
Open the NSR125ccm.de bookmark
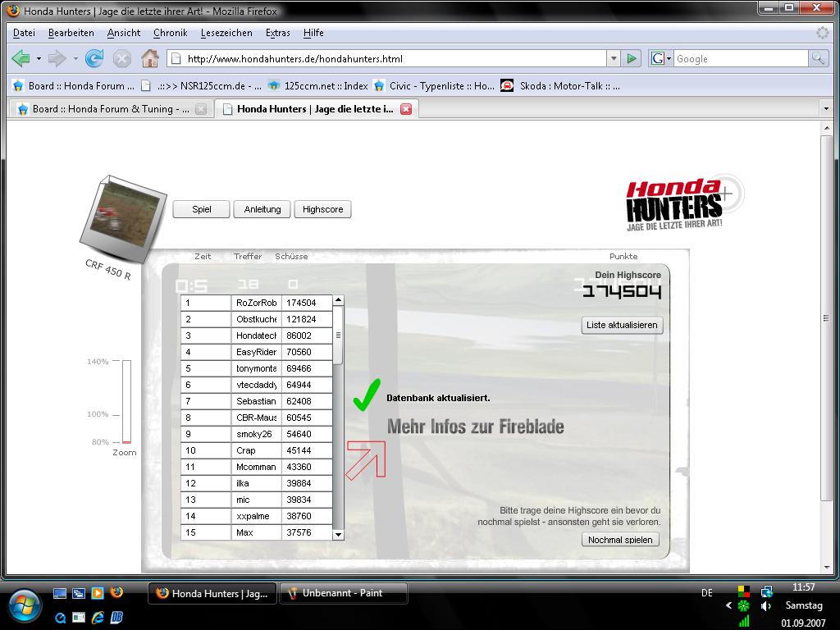coord(202,85)
